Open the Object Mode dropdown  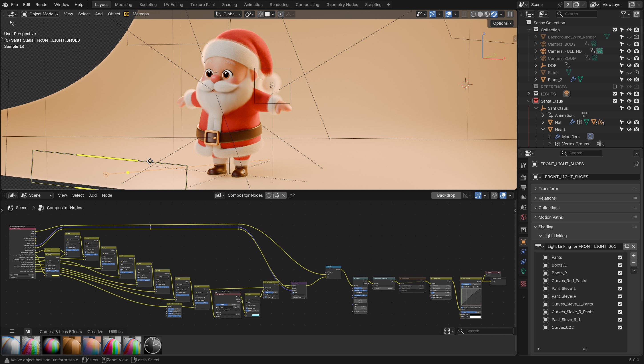point(40,14)
